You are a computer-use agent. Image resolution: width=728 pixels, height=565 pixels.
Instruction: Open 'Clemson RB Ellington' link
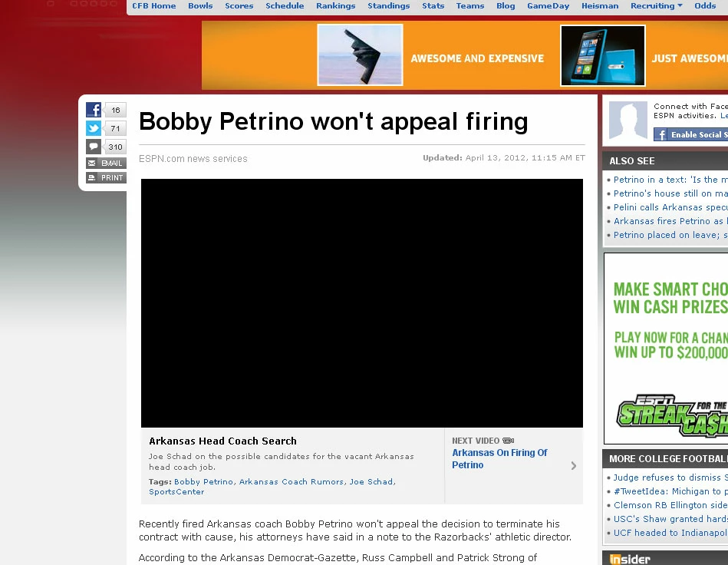[670, 505]
